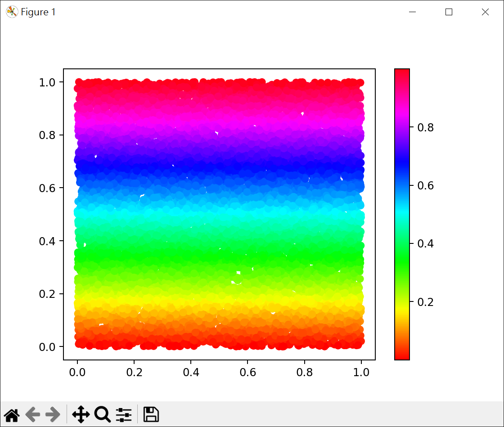Click the x-axis tick label 0.4
The height and width of the screenshot is (427, 504).
coord(191,372)
